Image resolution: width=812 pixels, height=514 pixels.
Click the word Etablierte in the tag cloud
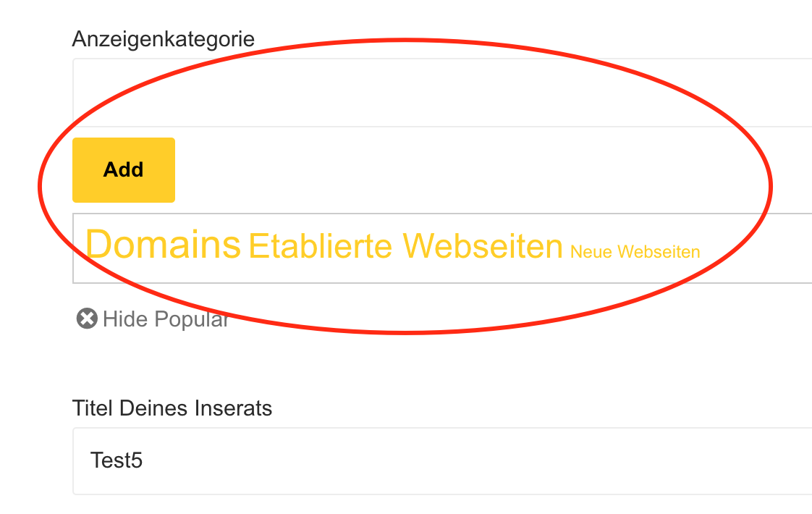point(321,245)
